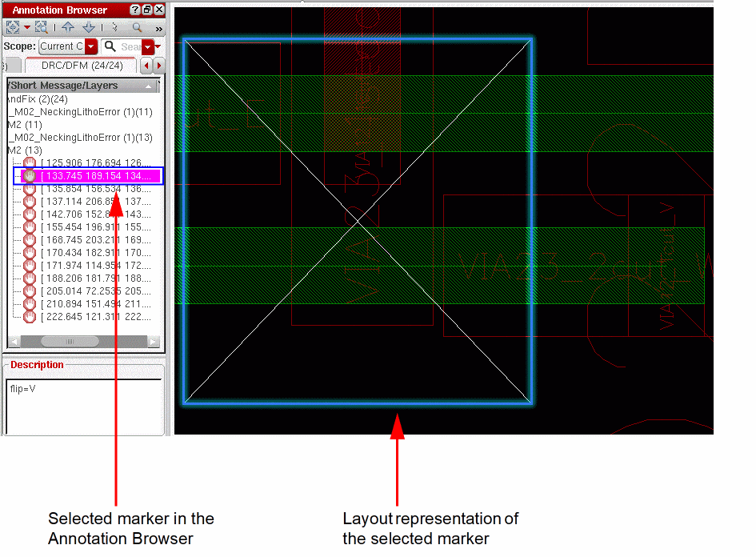Click the list scrollbar right arrow

(x=154, y=342)
